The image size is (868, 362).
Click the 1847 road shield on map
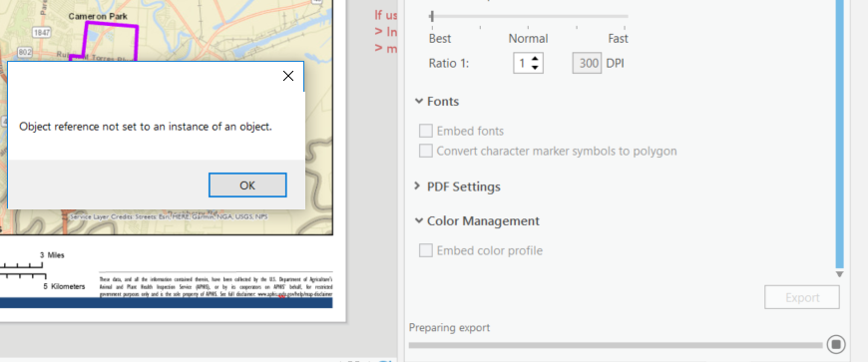coord(42,33)
